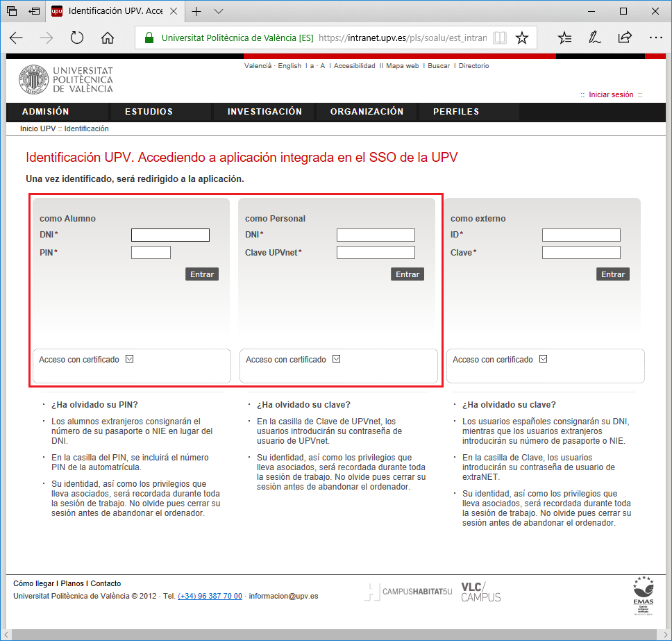Click the Add notes pen icon
This screenshot has height=641, width=672.
pos(595,38)
